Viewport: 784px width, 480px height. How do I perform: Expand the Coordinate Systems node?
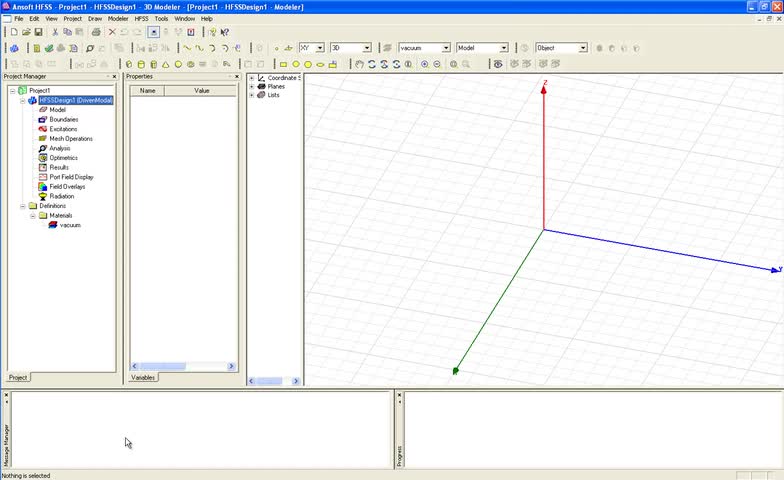click(x=252, y=78)
